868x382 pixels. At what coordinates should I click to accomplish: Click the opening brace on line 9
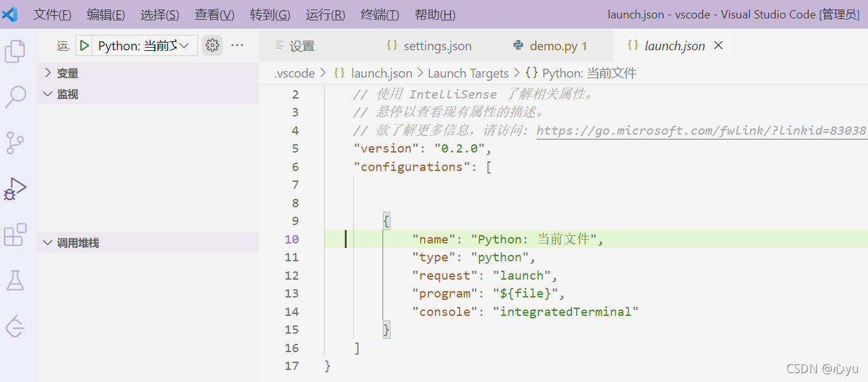(387, 221)
